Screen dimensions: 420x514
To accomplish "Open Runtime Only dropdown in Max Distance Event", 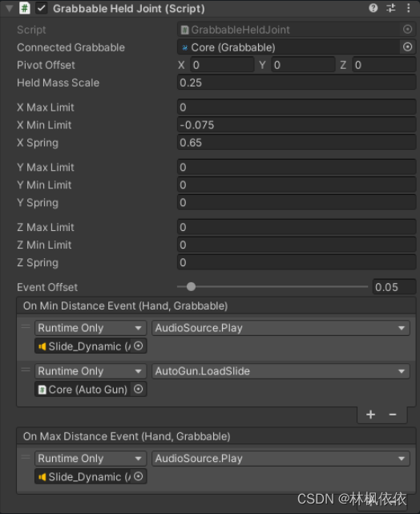I will click(91, 459).
